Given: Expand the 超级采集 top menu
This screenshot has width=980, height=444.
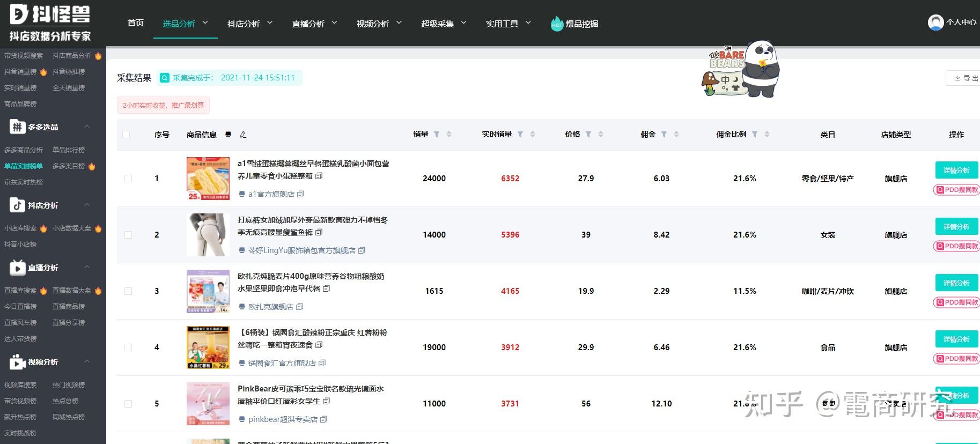Looking at the screenshot, I should [x=444, y=24].
